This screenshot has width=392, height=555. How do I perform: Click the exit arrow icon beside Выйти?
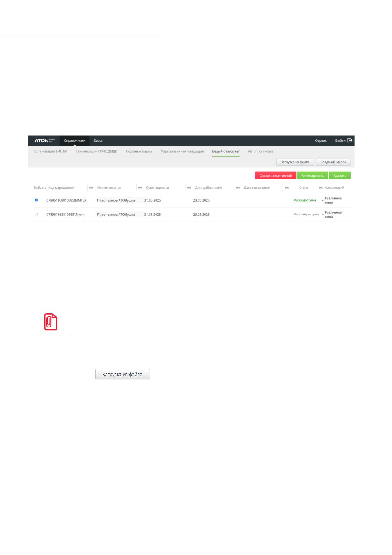pos(350,140)
